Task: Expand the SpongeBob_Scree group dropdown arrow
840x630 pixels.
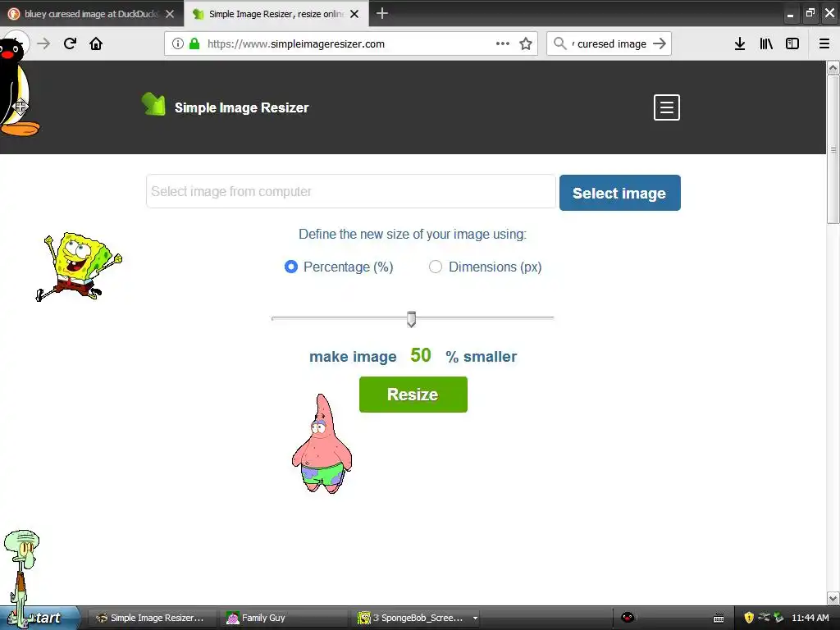Action: 475,618
